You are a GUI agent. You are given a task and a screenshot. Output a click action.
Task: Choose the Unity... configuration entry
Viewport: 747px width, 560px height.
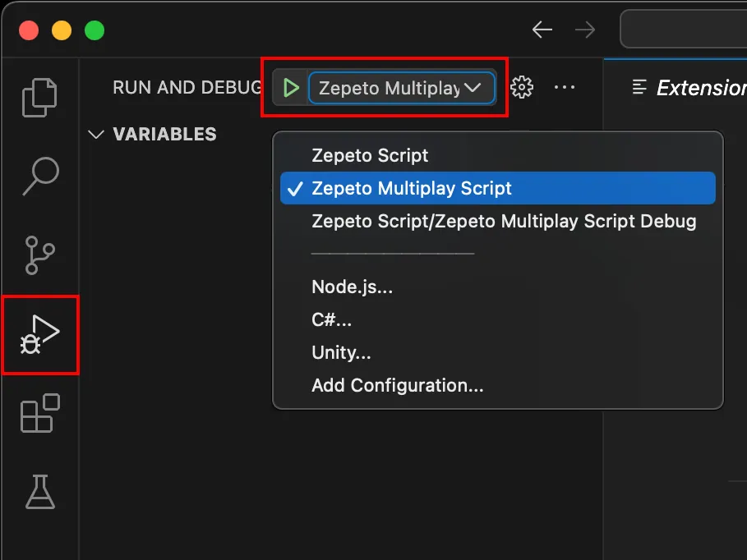(x=498, y=352)
